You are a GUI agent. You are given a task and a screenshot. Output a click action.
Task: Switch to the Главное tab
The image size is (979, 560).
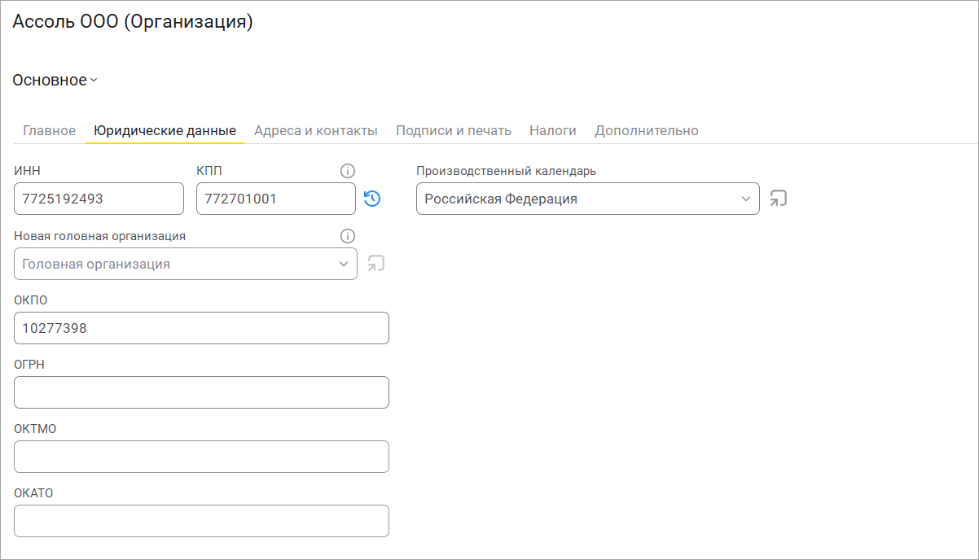[49, 130]
